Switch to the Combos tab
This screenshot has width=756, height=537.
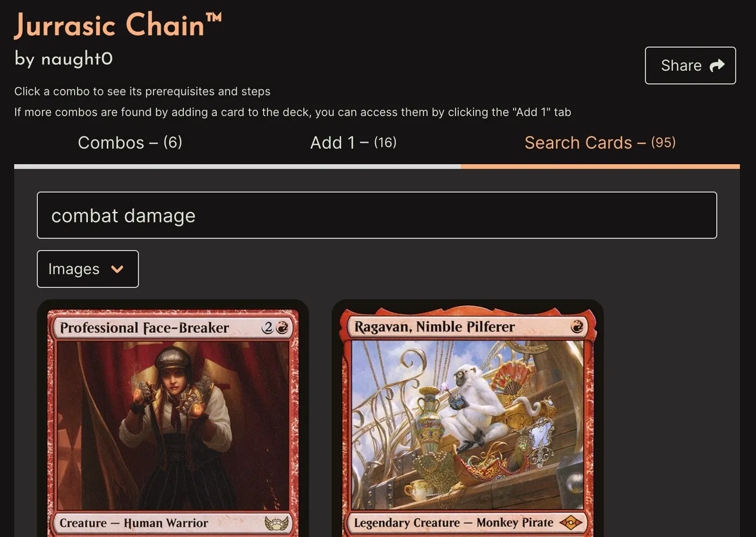click(130, 143)
